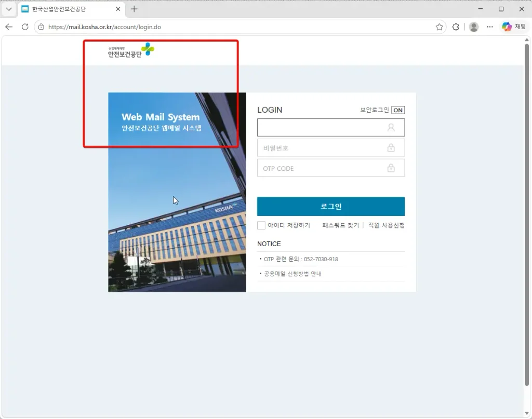Click the browser back arrow
The height and width of the screenshot is (419, 532).
point(9,27)
